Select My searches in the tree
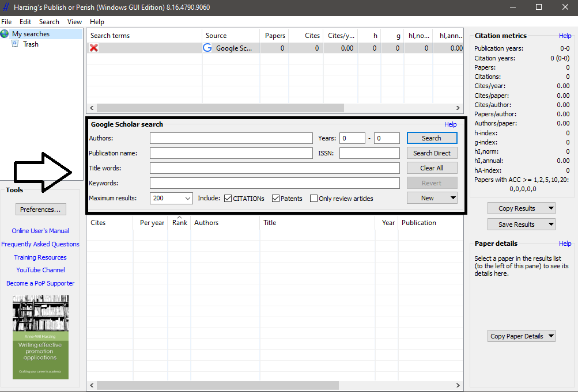Image resolution: width=578 pixels, height=392 pixels. click(x=31, y=34)
